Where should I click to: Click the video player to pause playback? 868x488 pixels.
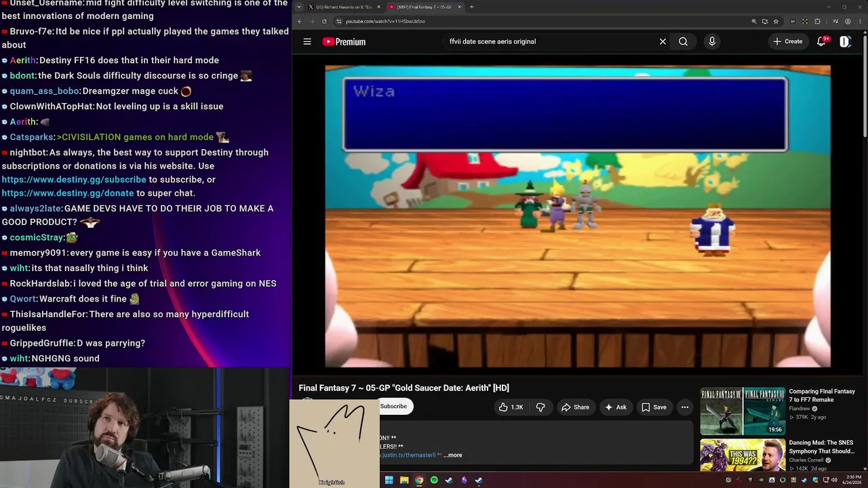(x=578, y=216)
